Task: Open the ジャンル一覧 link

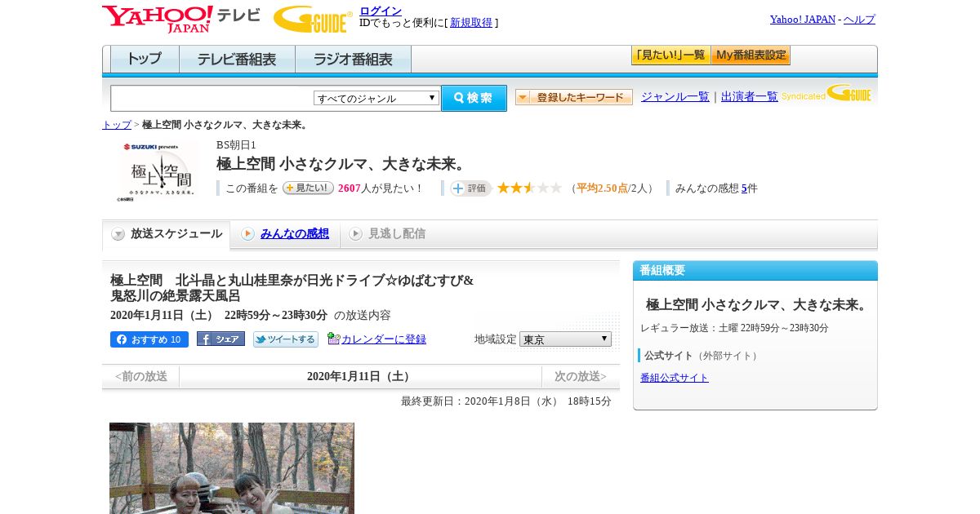Action: (x=675, y=96)
